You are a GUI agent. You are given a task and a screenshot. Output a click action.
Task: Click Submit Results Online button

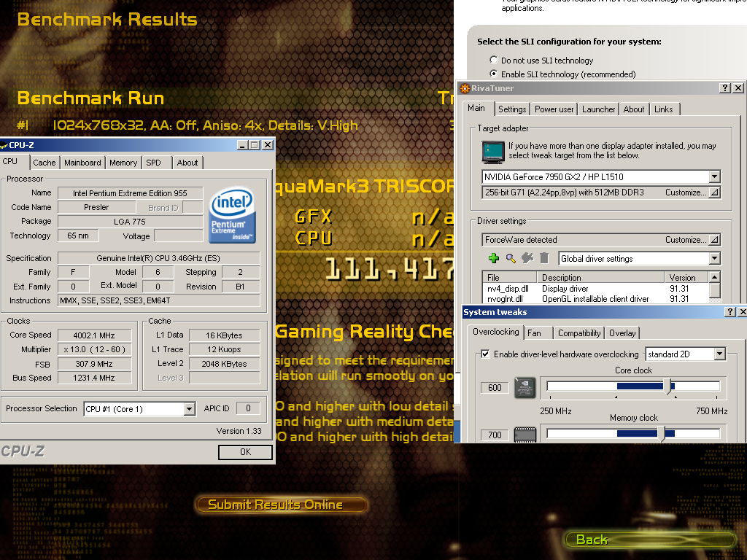tap(281, 505)
